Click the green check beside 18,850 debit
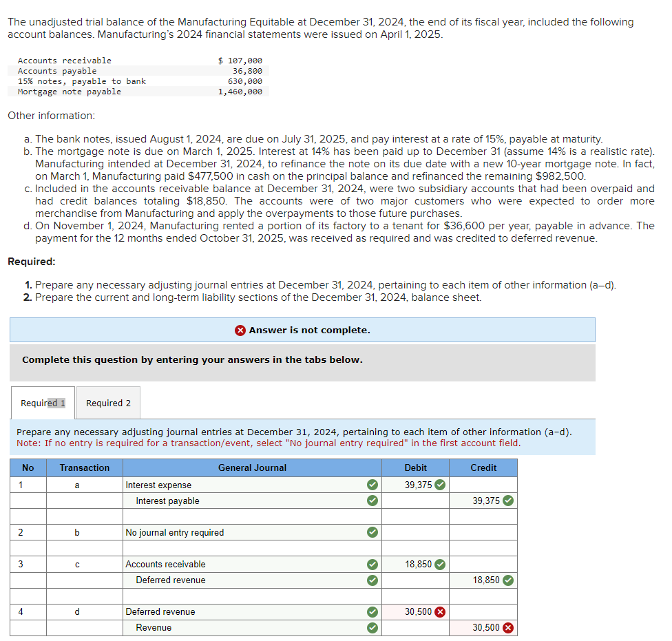Screen dimensions: 672x641 coord(440,565)
